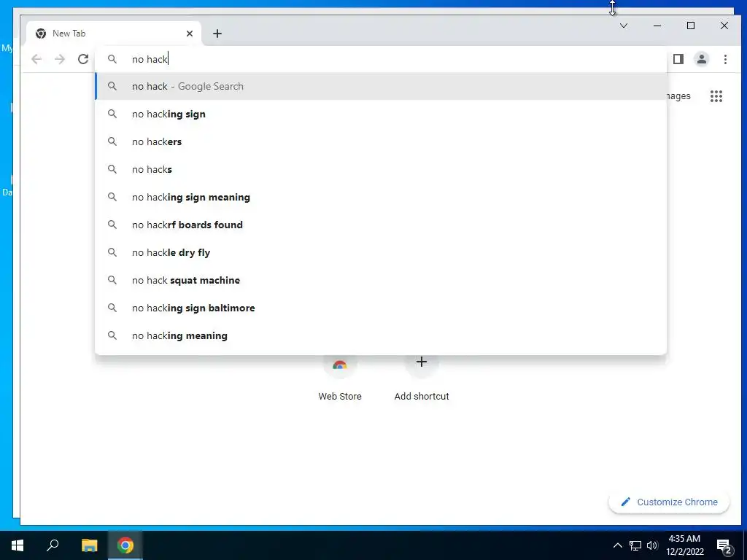This screenshot has width=747, height=560.
Task: Open the tab search chevron
Action: tap(624, 26)
